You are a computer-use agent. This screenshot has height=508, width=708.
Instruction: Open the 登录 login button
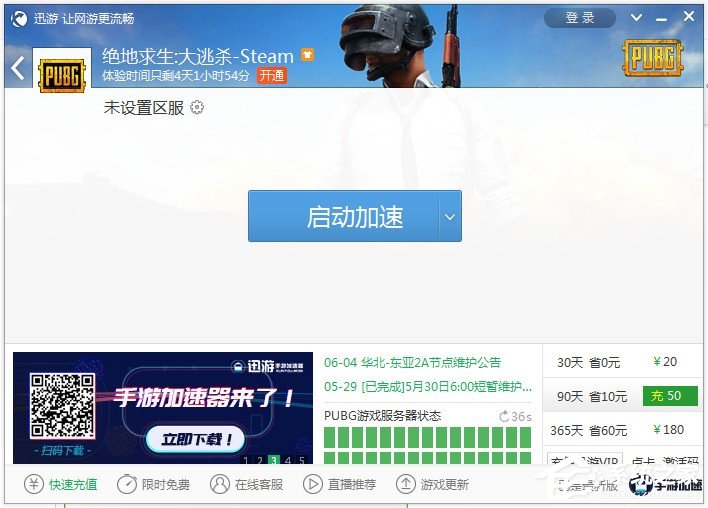[580, 18]
